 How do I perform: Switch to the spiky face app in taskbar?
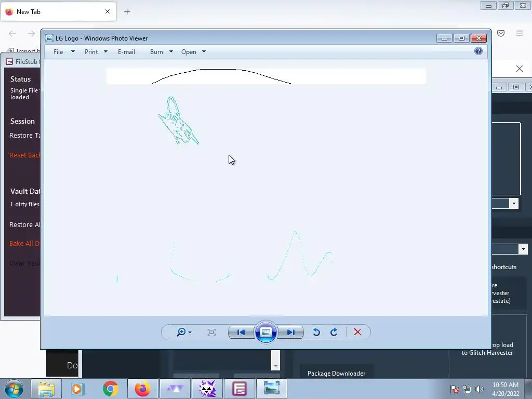(207, 389)
